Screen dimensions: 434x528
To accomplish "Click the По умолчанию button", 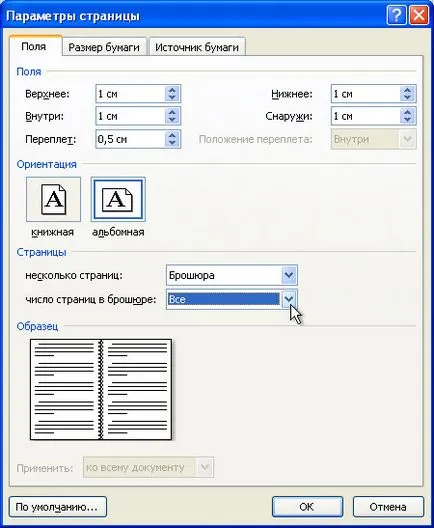I will point(58,506).
